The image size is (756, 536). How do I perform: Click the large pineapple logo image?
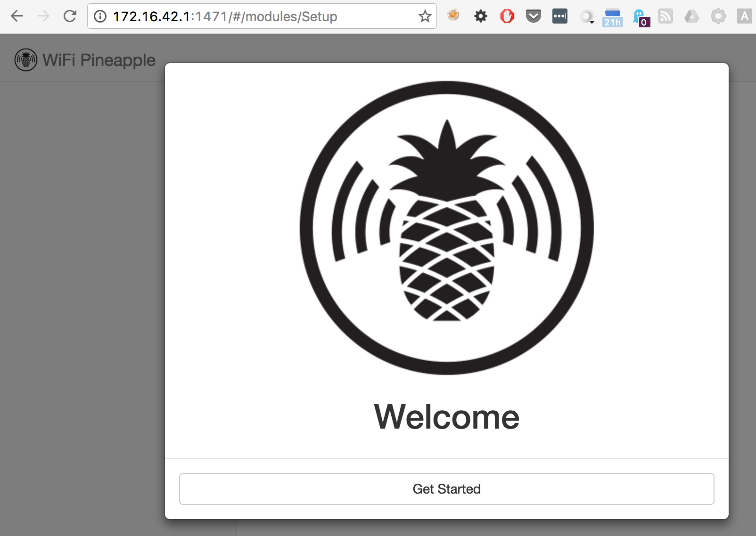(x=446, y=228)
